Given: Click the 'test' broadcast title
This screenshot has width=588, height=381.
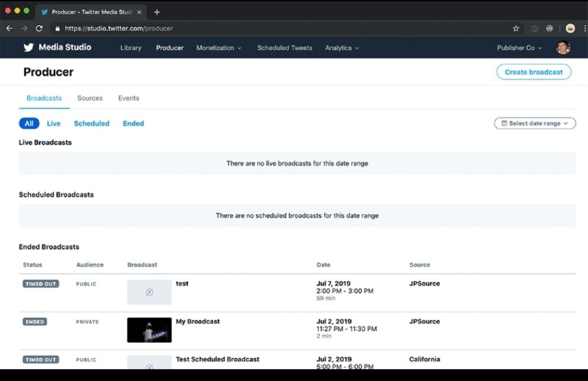Looking at the screenshot, I should coord(182,283).
